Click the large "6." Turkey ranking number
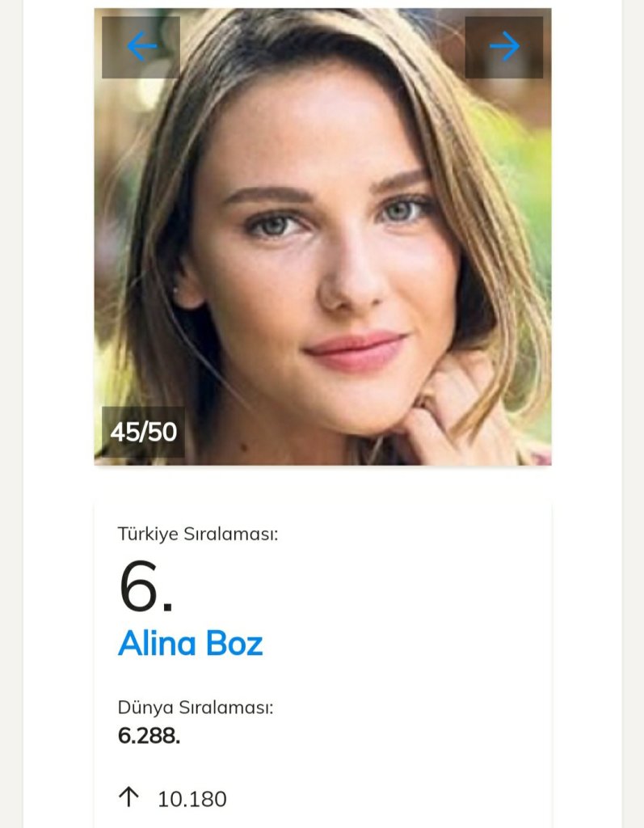 145,587
